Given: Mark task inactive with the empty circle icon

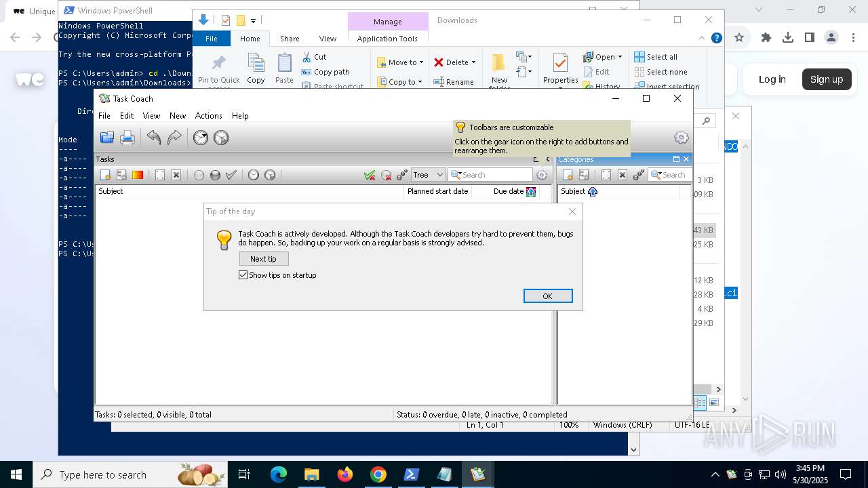Looking at the screenshot, I should point(199,175).
